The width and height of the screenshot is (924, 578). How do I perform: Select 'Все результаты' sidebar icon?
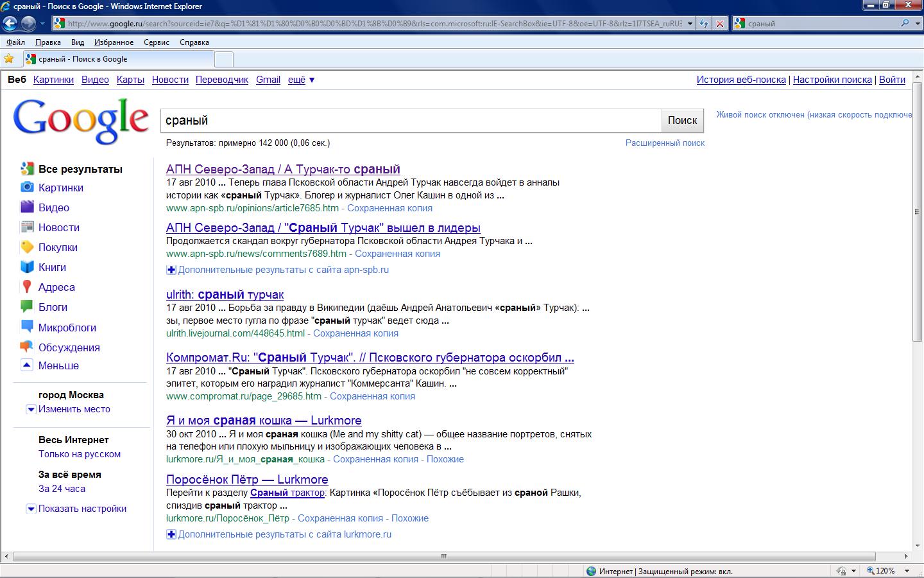click(x=27, y=168)
